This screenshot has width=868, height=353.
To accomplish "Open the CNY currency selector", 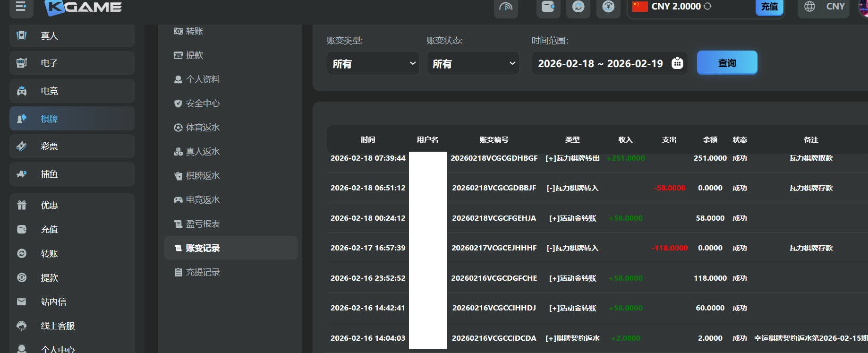I will coord(835,7).
